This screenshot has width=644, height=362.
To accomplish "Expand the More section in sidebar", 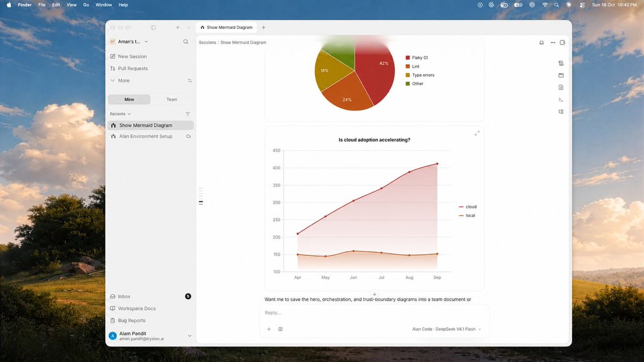I will [x=120, y=80].
